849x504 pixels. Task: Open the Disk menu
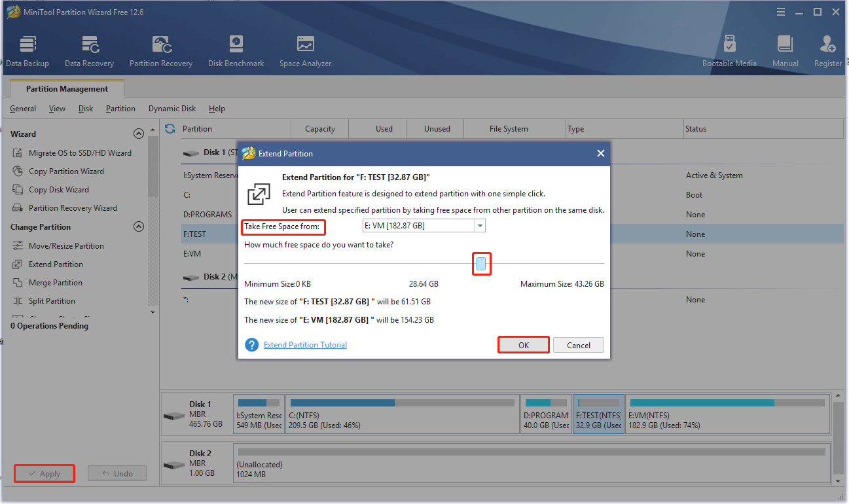click(86, 109)
